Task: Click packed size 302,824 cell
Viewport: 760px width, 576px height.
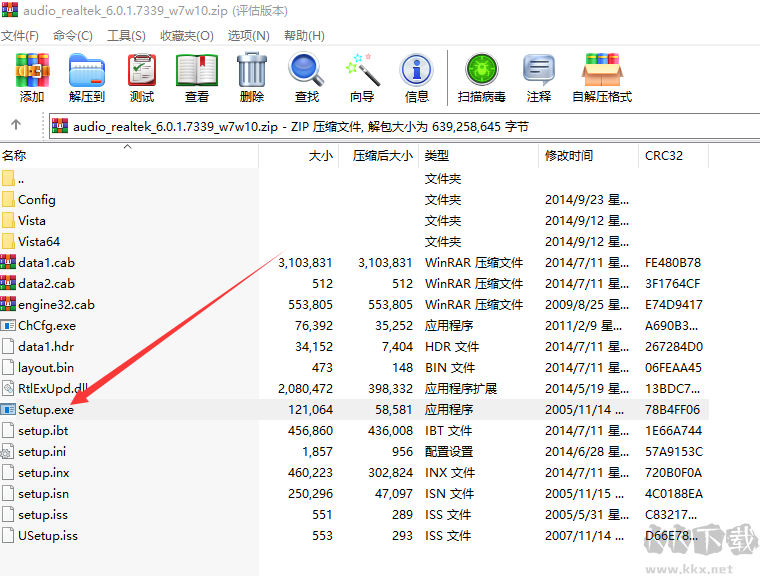Action: (x=390, y=473)
